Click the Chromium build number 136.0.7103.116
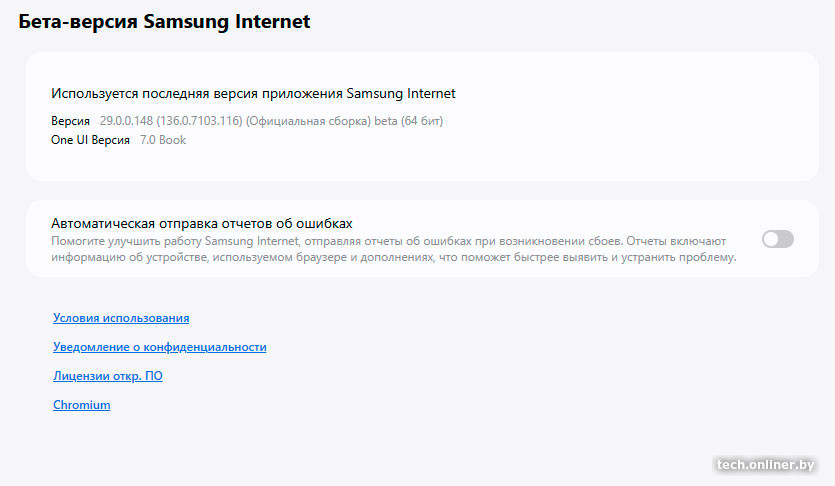835x486 pixels. (x=199, y=121)
